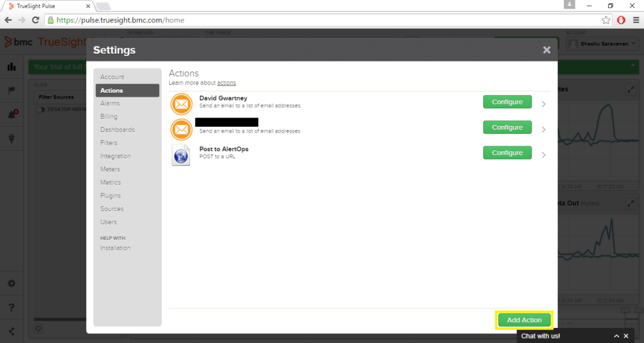Open the alarms bell sidebar icon
The image size is (644, 343).
11,114
